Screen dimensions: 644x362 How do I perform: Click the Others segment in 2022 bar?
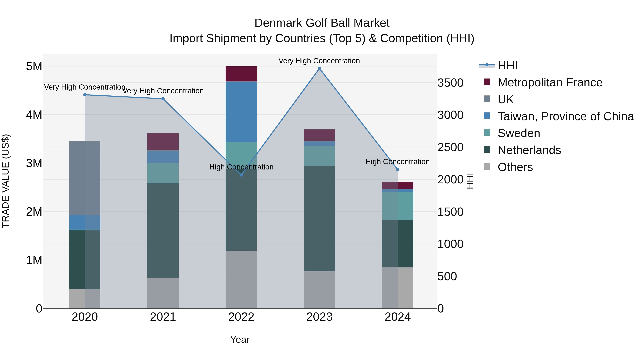click(241, 279)
